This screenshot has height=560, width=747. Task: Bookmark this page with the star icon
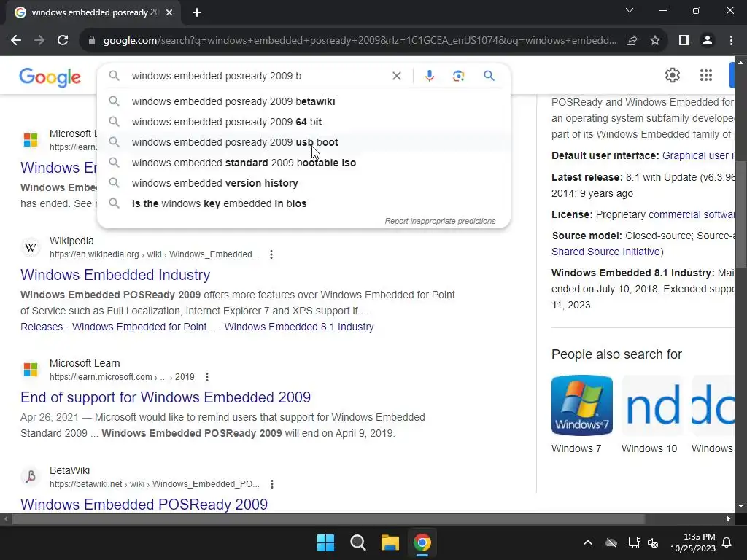(655, 41)
